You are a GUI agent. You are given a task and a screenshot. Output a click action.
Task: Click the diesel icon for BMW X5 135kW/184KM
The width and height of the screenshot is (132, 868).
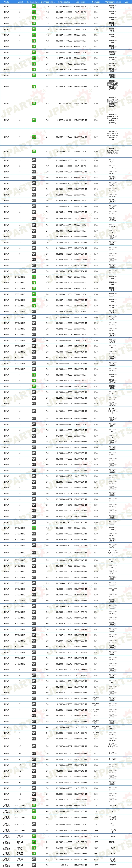34,794
